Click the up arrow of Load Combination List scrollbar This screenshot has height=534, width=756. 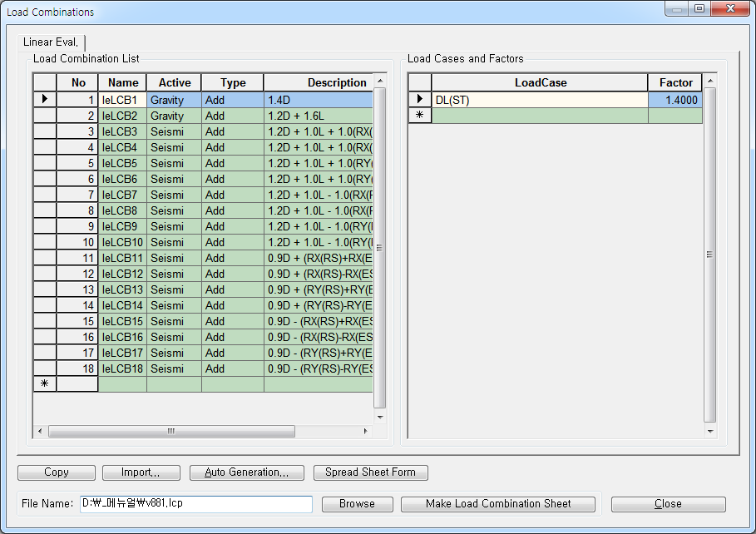(380, 81)
